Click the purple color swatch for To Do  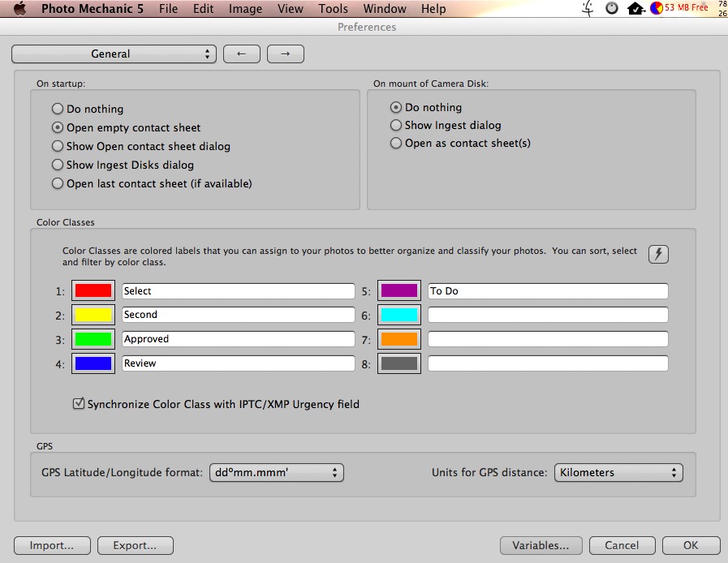pyautogui.click(x=400, y=290)
